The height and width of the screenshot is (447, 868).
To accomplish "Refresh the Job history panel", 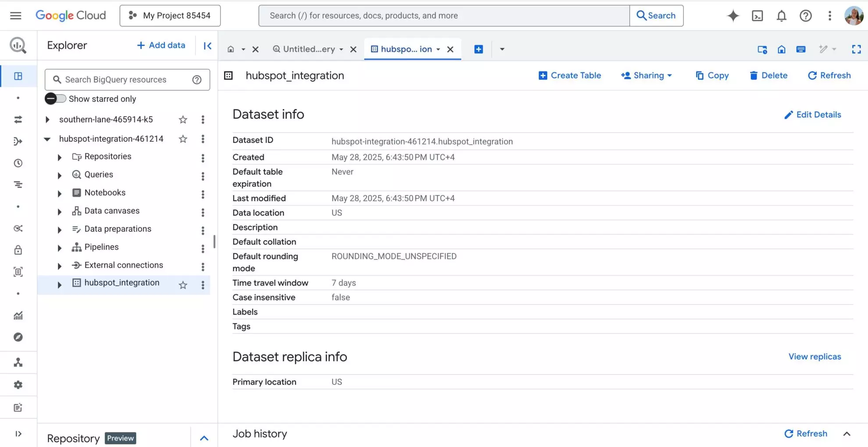I will tap(805, 434).
